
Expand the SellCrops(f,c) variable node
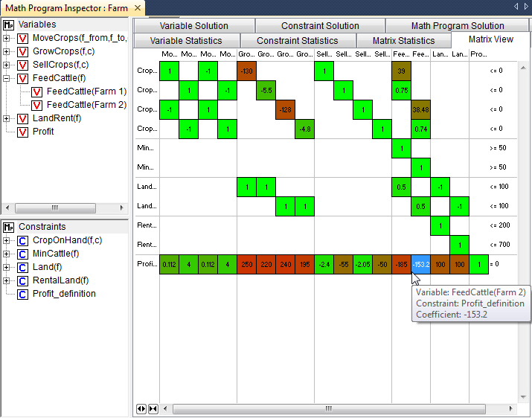[6, 65]
